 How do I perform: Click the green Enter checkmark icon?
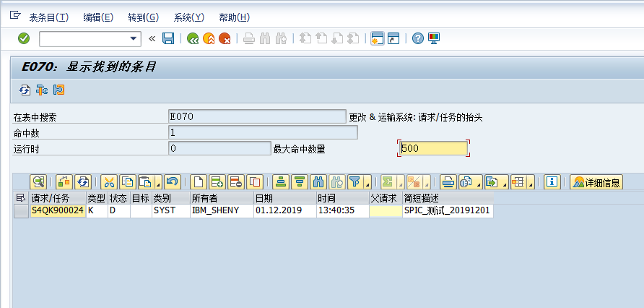point(24,38)
